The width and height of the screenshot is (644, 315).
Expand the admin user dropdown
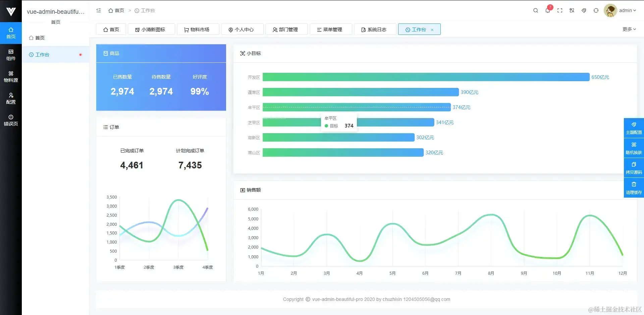(x=627, y=10)
